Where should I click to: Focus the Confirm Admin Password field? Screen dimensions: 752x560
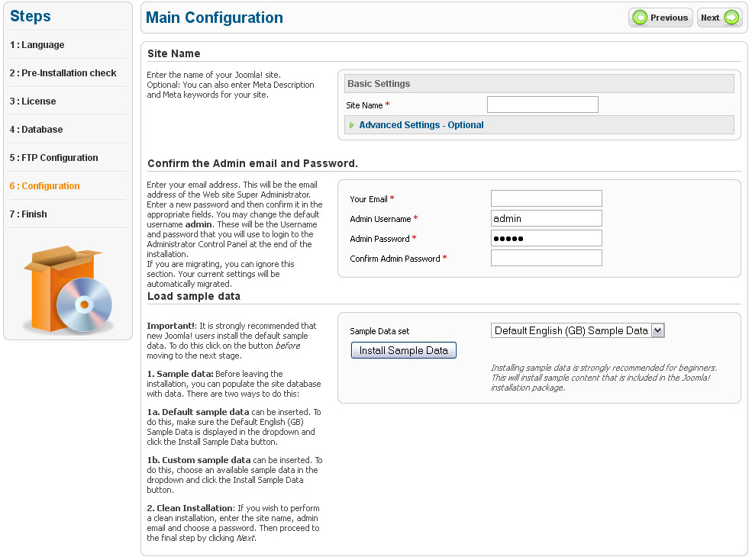(546, 258)
